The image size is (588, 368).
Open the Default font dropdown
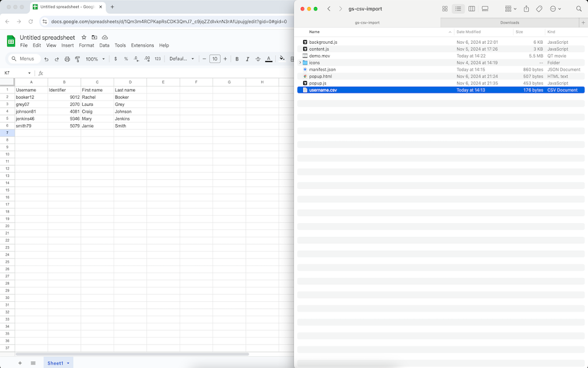[x=182, y=59]
